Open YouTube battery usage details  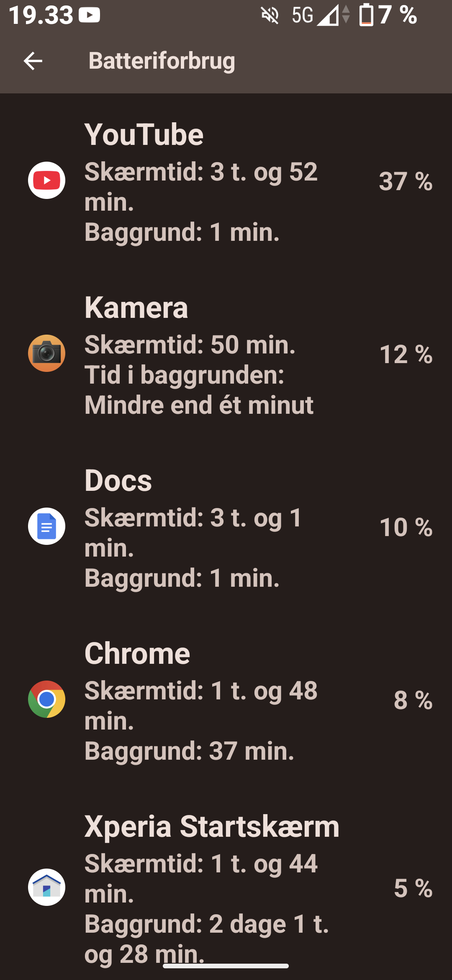tap(226, 181)
